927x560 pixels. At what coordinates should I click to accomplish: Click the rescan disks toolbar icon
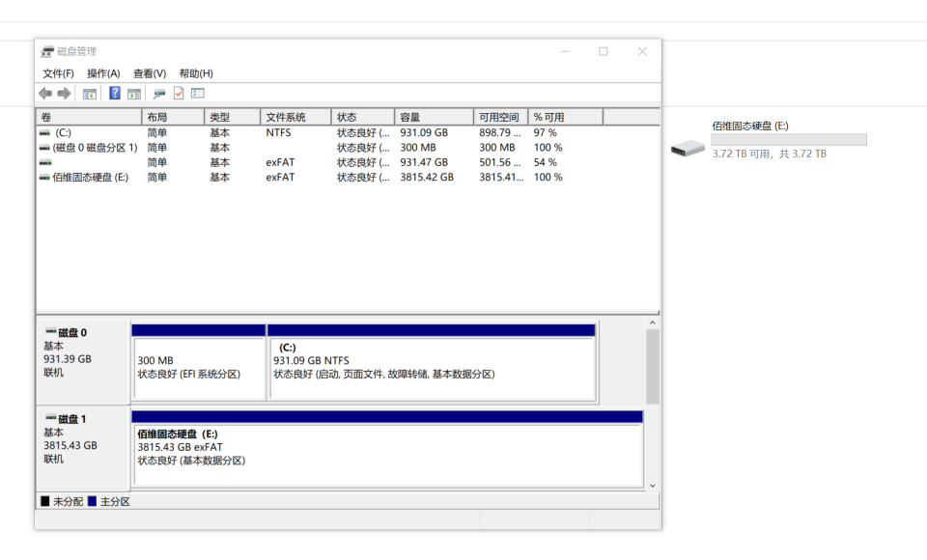pyautogui.click(x=159, y=94)
